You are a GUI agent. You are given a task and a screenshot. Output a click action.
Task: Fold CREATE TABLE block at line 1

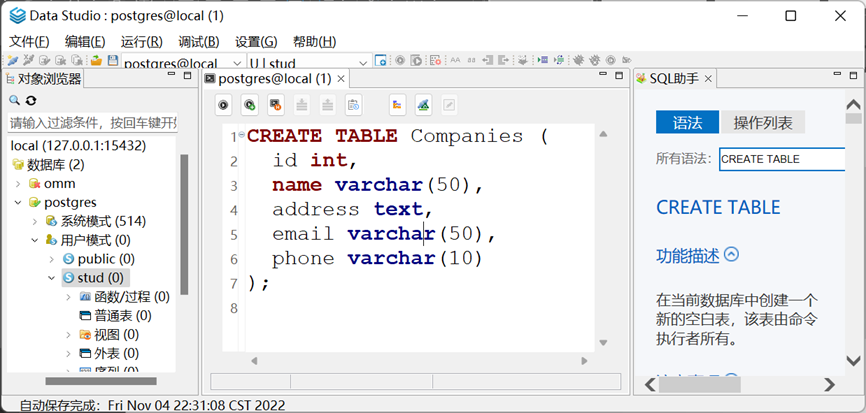pos(241,135)
